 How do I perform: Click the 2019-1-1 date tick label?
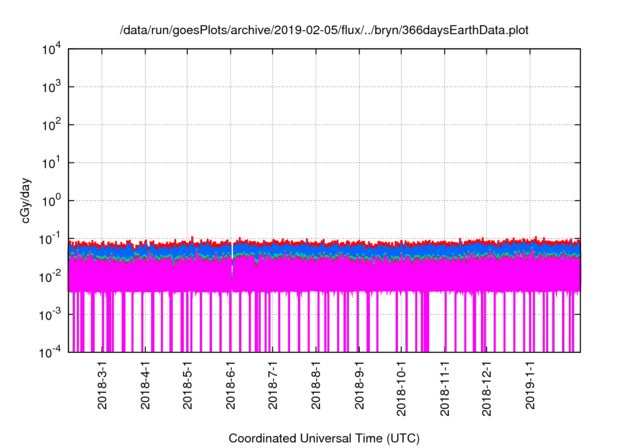coord(529,386)
